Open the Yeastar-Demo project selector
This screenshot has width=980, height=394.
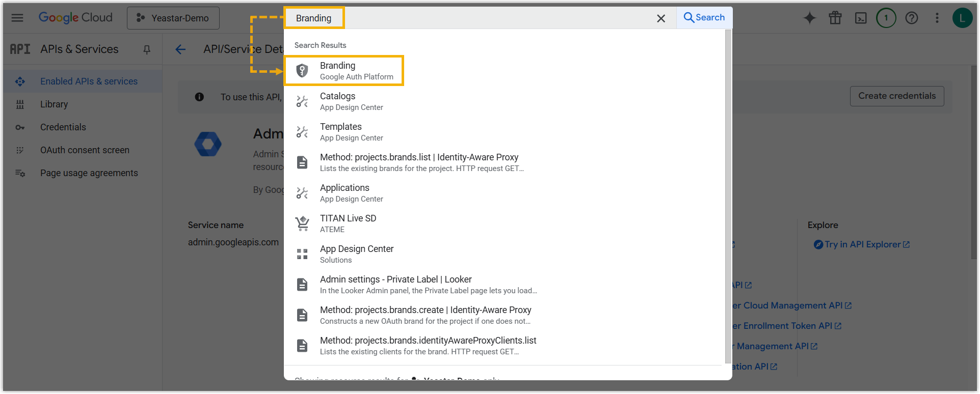click(173, 18)
